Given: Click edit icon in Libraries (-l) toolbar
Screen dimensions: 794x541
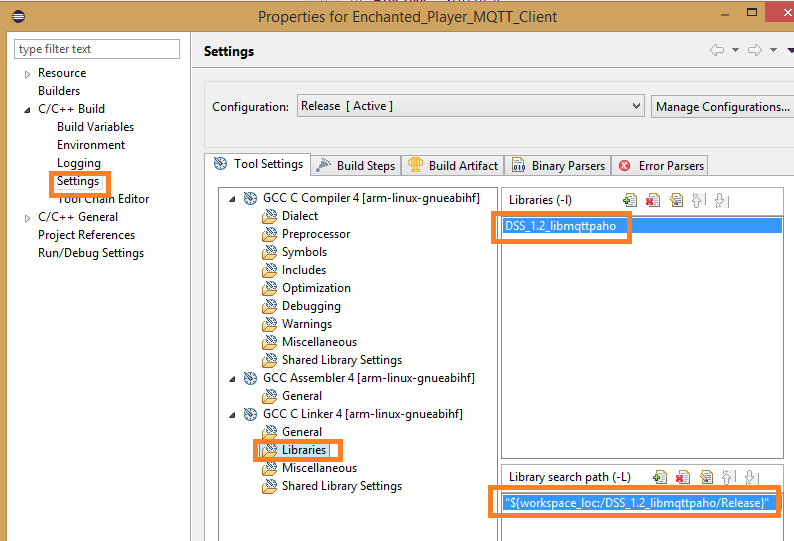Looking at the screenshot, I should tap(676, 200).
